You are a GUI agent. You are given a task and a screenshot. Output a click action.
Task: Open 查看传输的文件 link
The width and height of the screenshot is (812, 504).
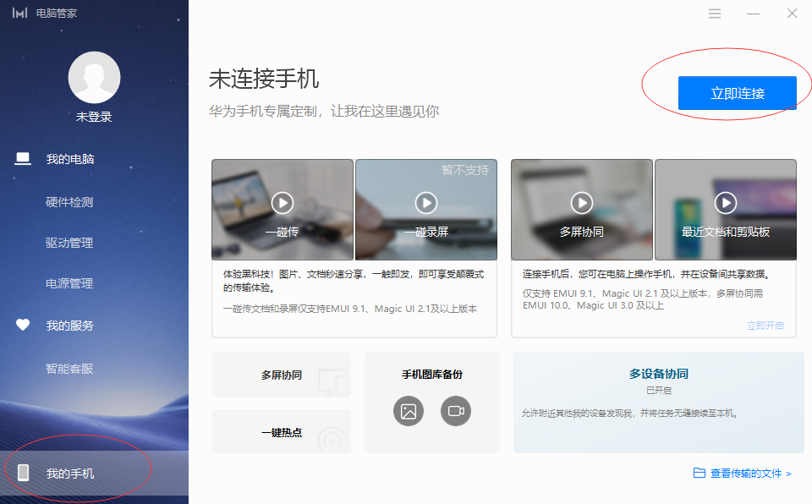[750, 474]
